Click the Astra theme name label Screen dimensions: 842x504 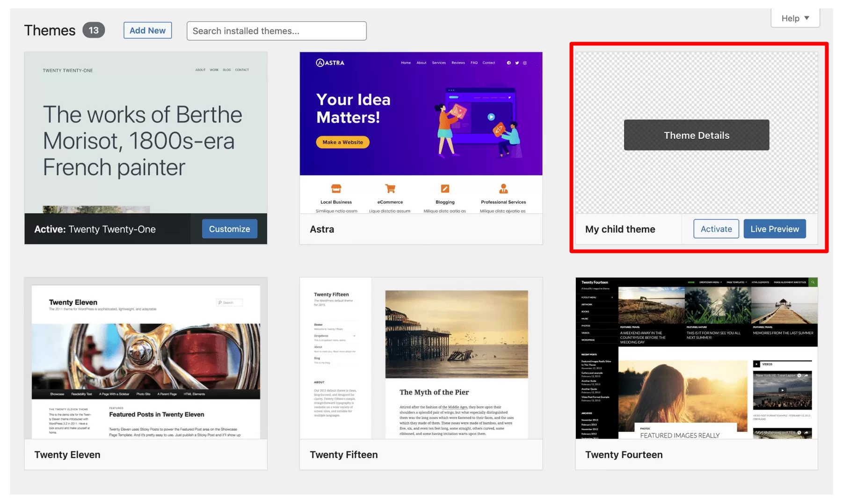(x=322, y=229)
